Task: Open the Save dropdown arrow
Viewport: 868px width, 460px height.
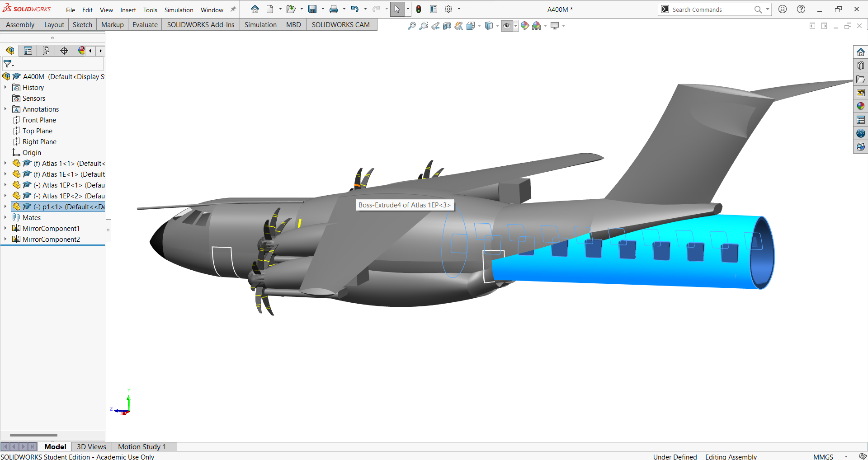Action: [x=323, y=9]
